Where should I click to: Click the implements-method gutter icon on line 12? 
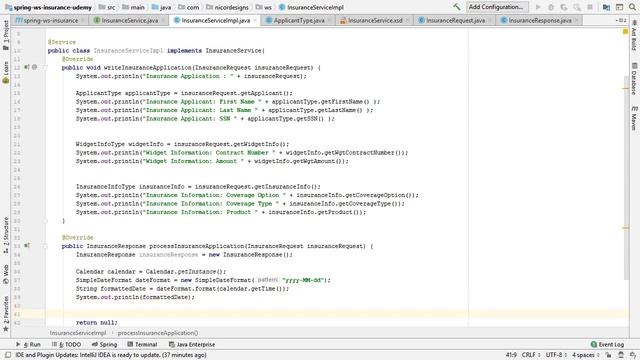27,67
